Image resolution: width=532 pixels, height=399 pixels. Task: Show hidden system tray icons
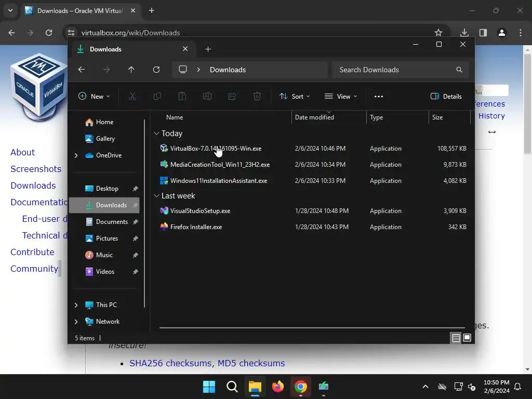coord(425,387)
